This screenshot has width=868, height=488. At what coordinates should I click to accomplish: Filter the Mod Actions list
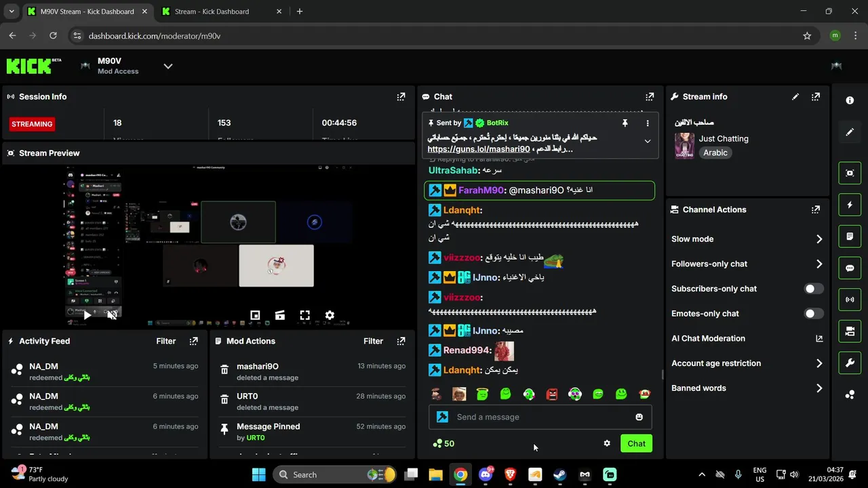click(373, 342)
